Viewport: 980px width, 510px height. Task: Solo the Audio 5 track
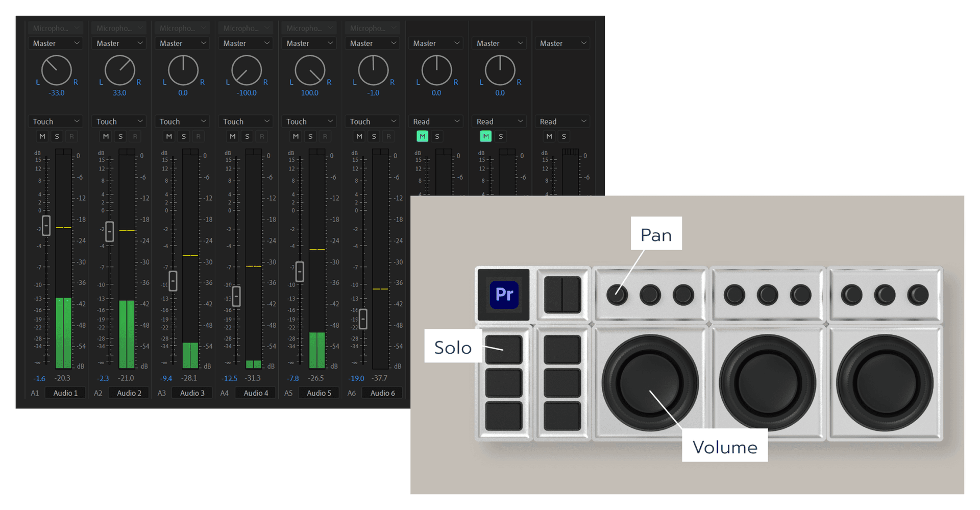pos(310,136)
